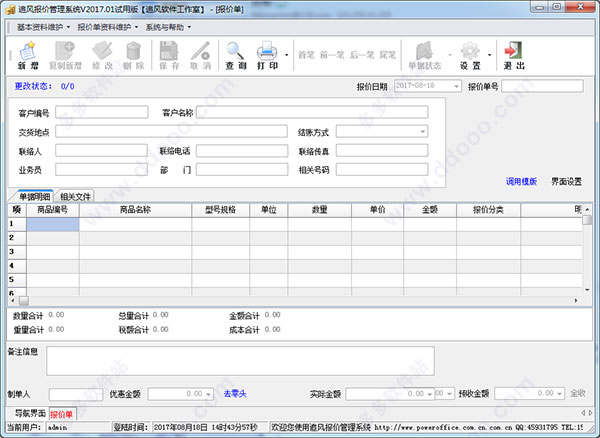Image resolution: width=600 pixels, height=438 pixels.
Task: Click the 删除 (Delete) trash icon
Action: pos(133,55)
